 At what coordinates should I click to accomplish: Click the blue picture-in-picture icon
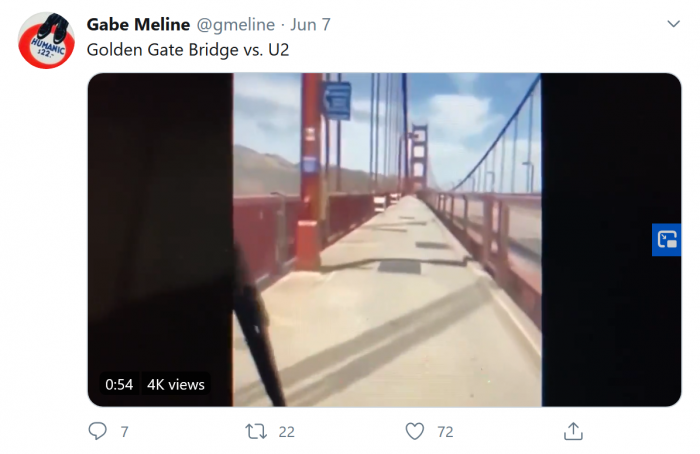click(x=666, y=239)
